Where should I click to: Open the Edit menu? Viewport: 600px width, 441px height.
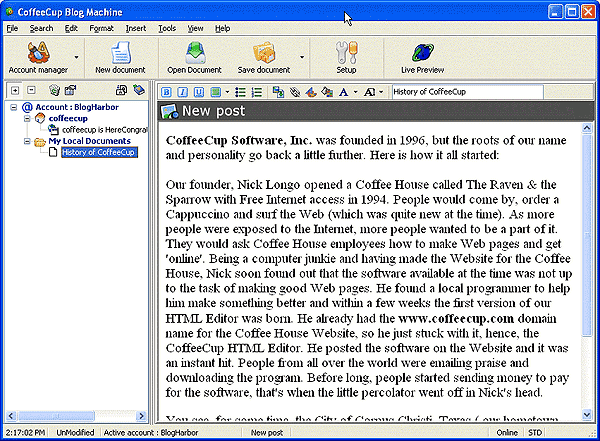tap(71, 28)
